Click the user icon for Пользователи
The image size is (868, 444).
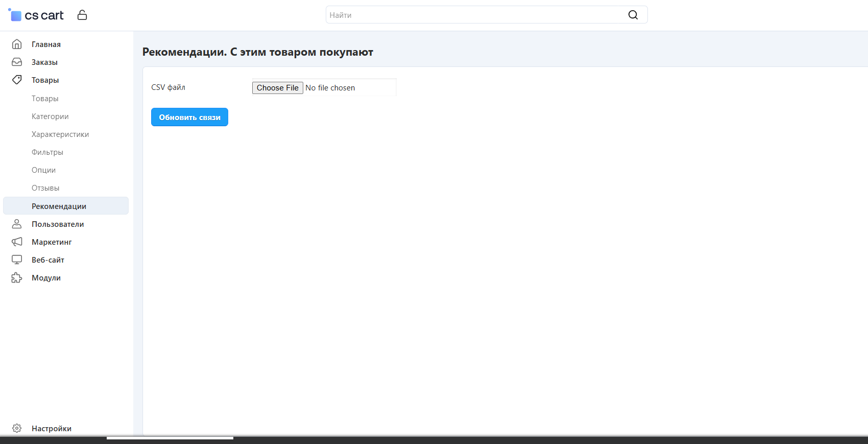(17, 224)
